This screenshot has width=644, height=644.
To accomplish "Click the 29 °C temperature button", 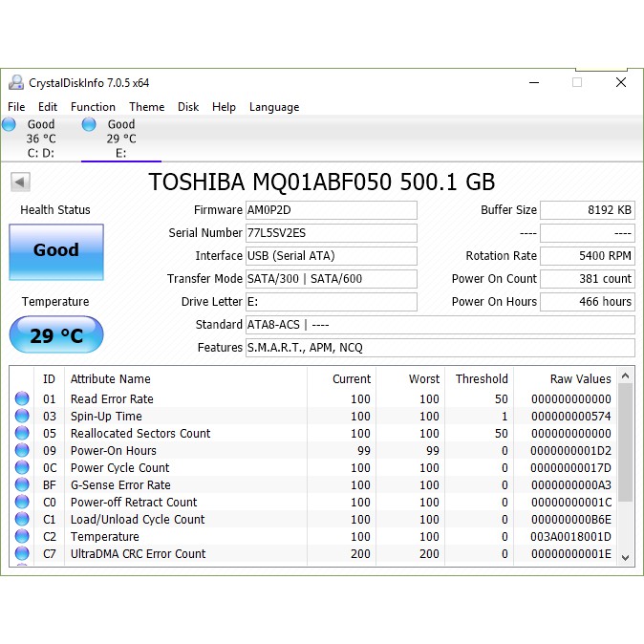I will 56,335.
